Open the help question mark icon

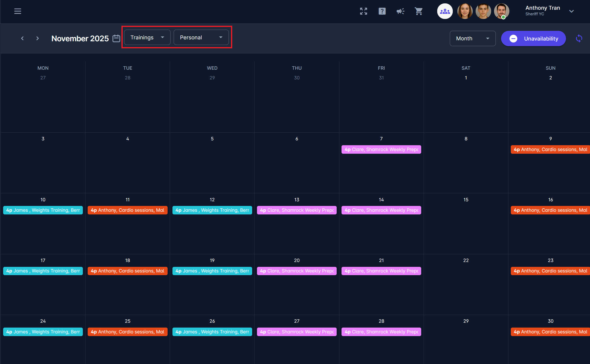pos(382,11)
